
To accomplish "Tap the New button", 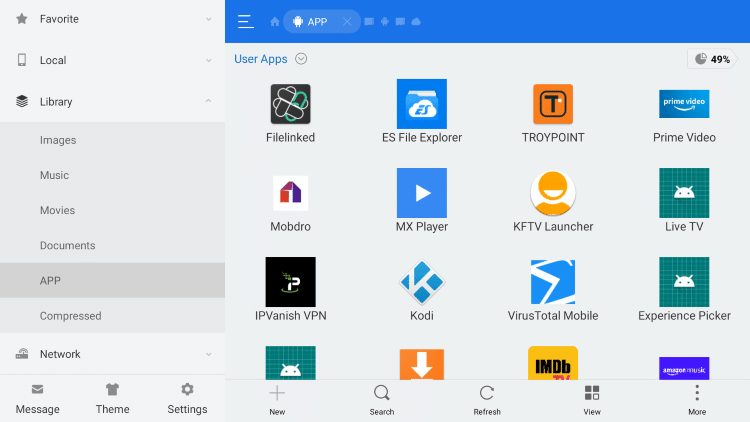I will [x=277, y=400].
